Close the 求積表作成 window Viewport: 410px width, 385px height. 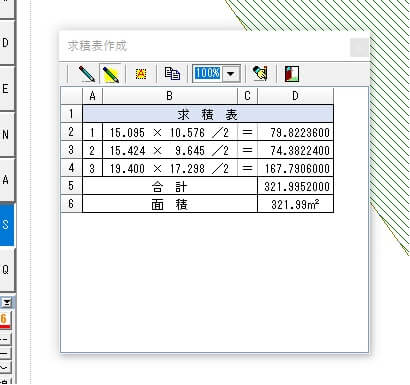[359, 47]
